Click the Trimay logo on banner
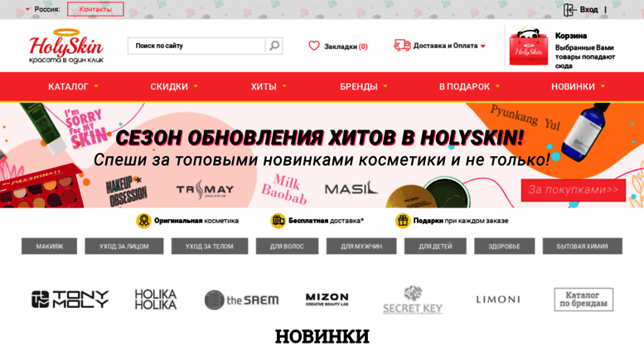The height and width of the screenshot is (351, 644). pos(205,190)
